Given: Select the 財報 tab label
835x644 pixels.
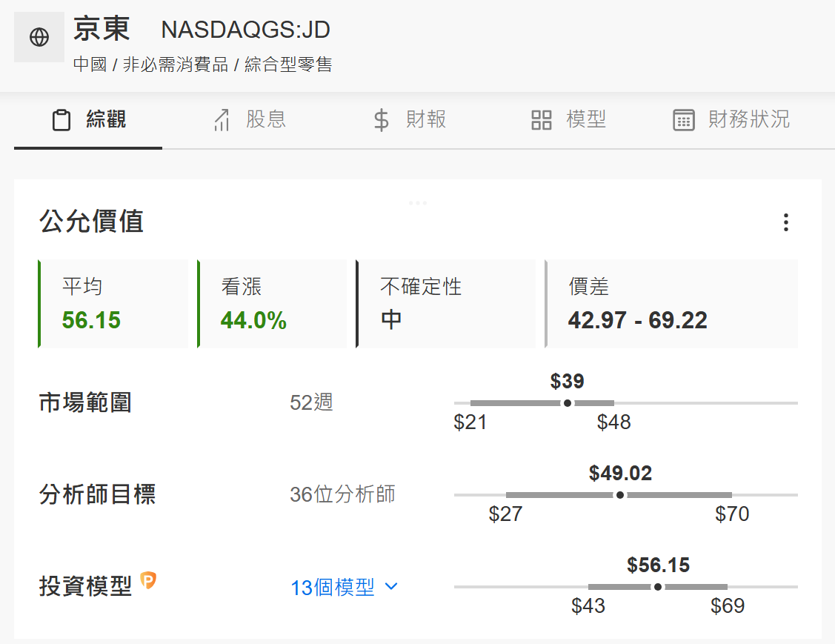Looking at the screenshot, I should 425,119.
